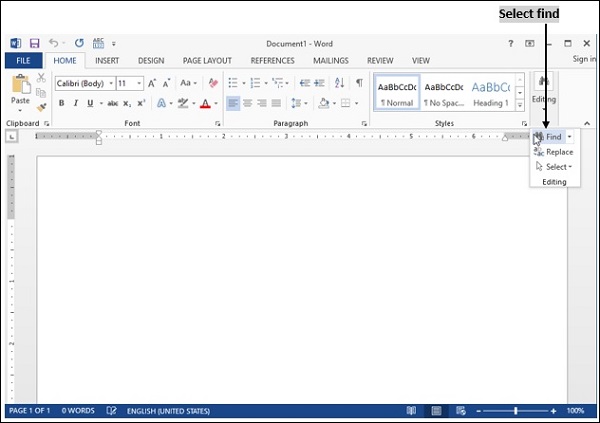Toggle Italic formatting
Viewport: 600px width, 423px height.
[75, 103]
